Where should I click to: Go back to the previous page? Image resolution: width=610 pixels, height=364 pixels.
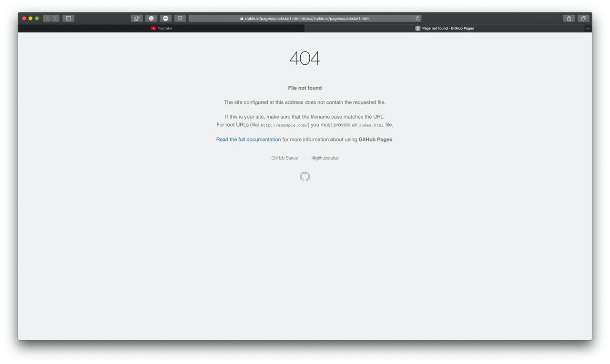tap(47, 18)
